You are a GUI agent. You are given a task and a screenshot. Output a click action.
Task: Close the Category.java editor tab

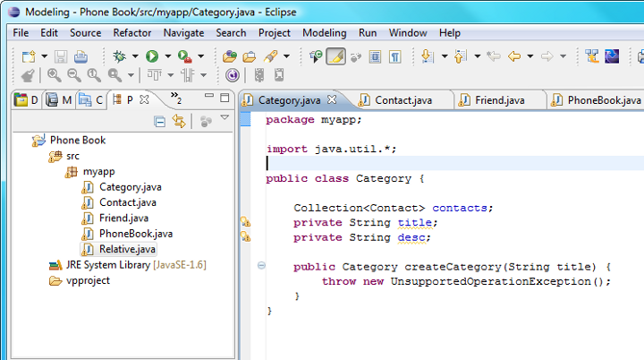coord(332,99)
